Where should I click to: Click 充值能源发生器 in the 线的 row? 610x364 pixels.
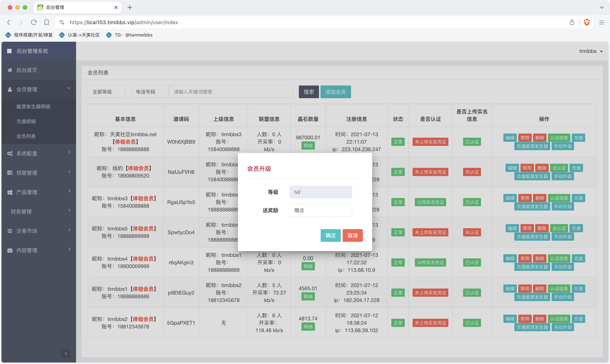532,176
